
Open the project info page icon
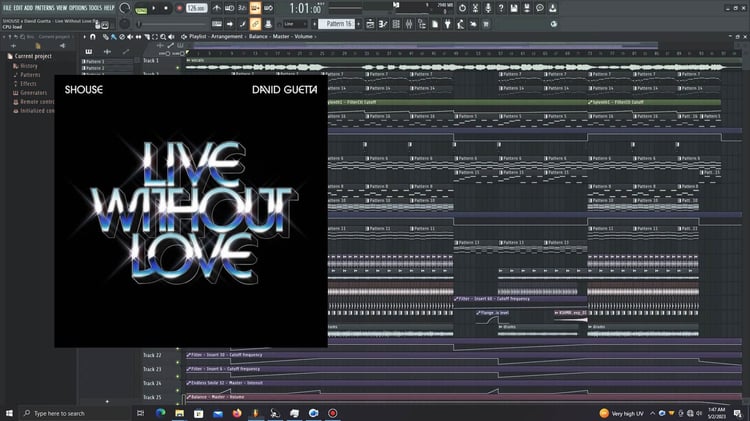coord(435,24)
